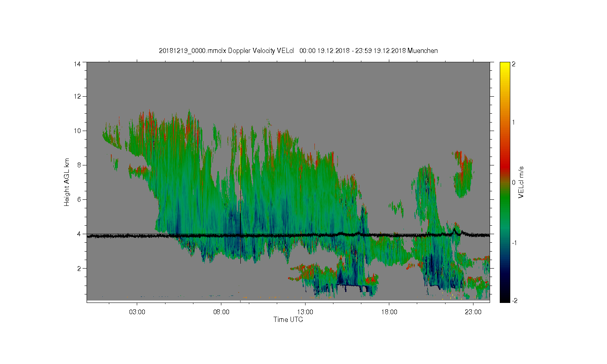Click the colorbar tick label 0 (zero velocity)
607x364 pixels.
pyautogui.click(x=514, y=182)
